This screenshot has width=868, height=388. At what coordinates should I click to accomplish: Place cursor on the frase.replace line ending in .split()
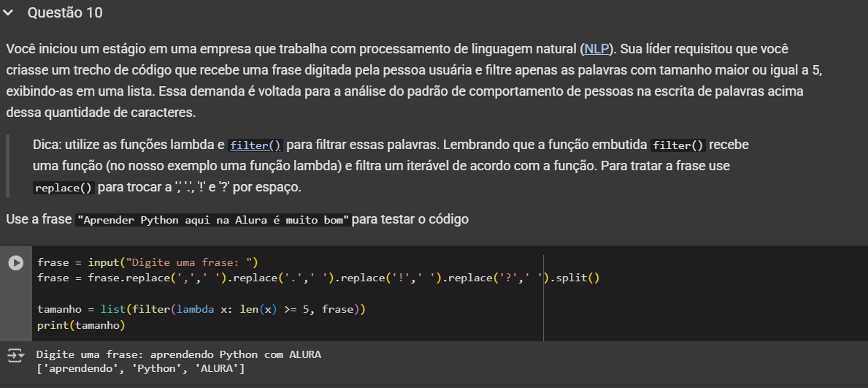pos(318,278)
